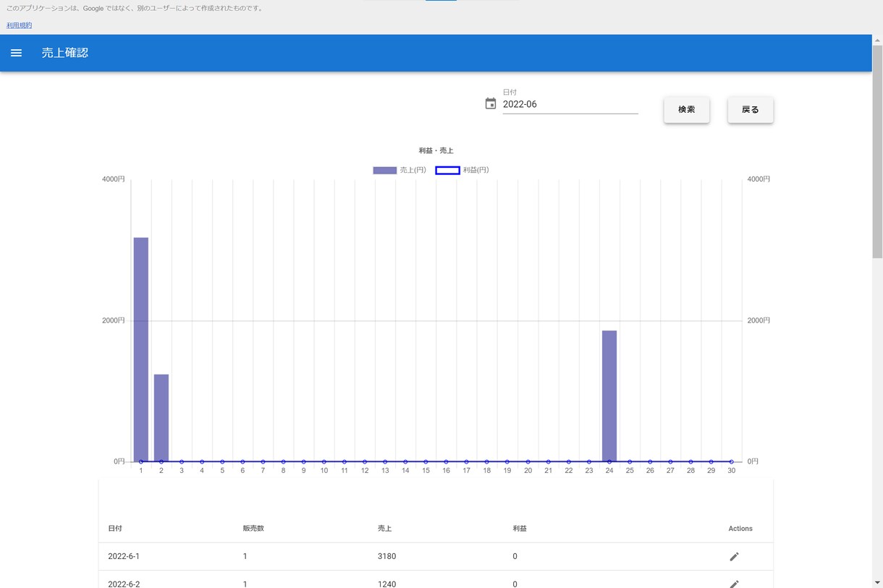Edit the 2022-6-1 row with the pencil icon

734,556
